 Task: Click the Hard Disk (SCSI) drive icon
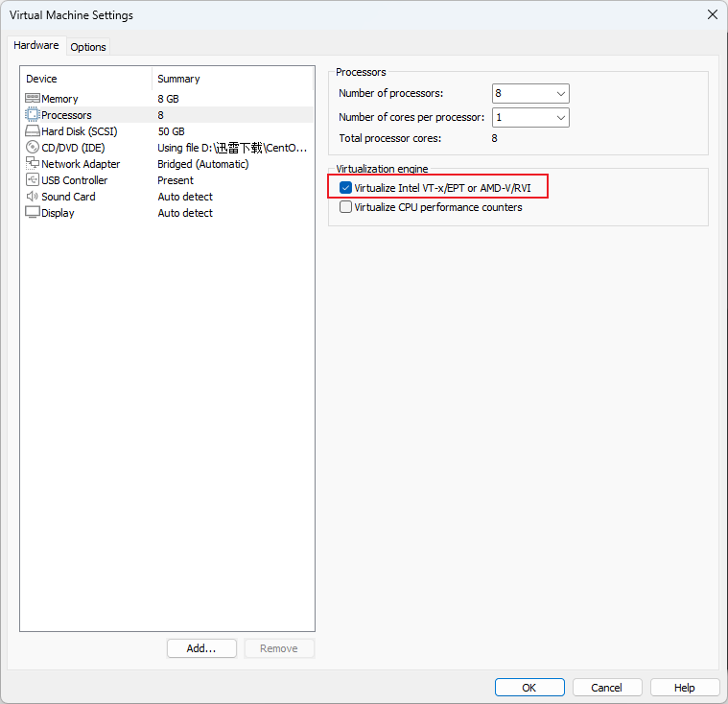pos(33,131)
